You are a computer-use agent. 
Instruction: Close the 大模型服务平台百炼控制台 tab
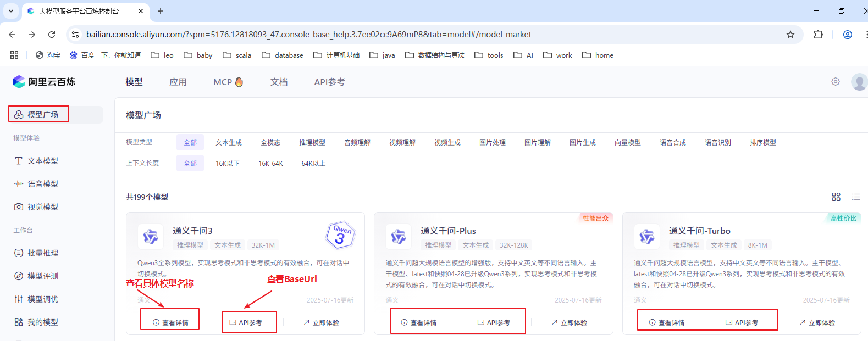point(141,11)
